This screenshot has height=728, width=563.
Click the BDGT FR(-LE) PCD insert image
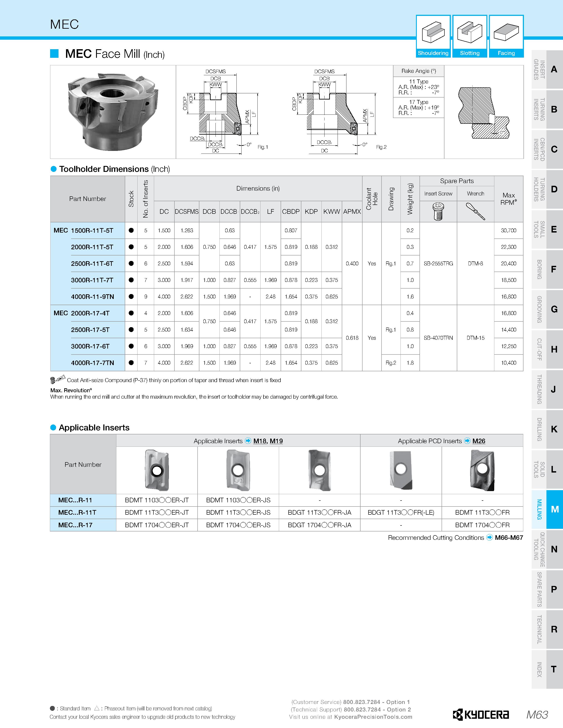coord(401,470)
